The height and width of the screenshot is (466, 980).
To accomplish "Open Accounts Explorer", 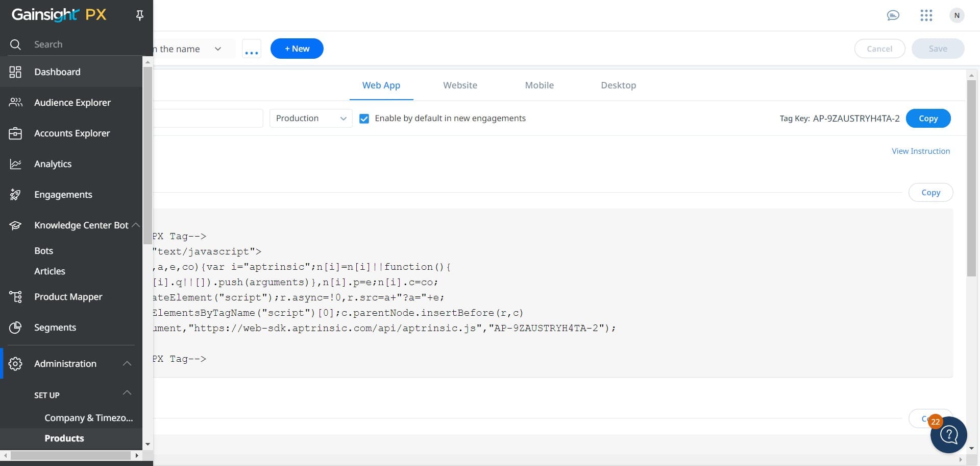I will tap(72, 133).
